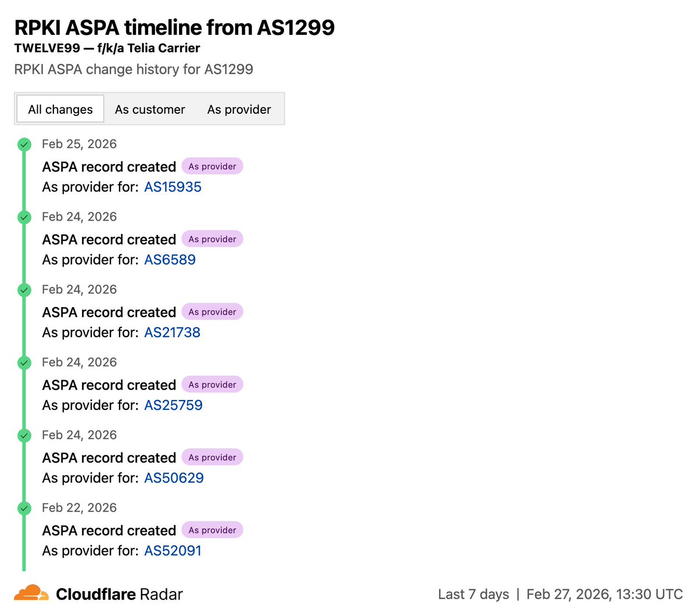
Task: Click the green check marker for Feb 25 entry
Action: click(24, 145)
